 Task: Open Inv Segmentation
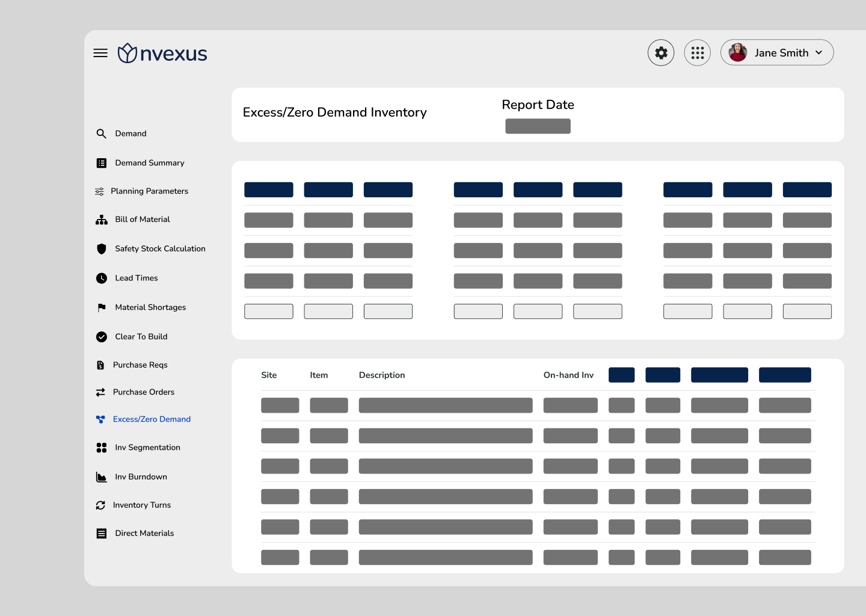(x=148, y=448)
